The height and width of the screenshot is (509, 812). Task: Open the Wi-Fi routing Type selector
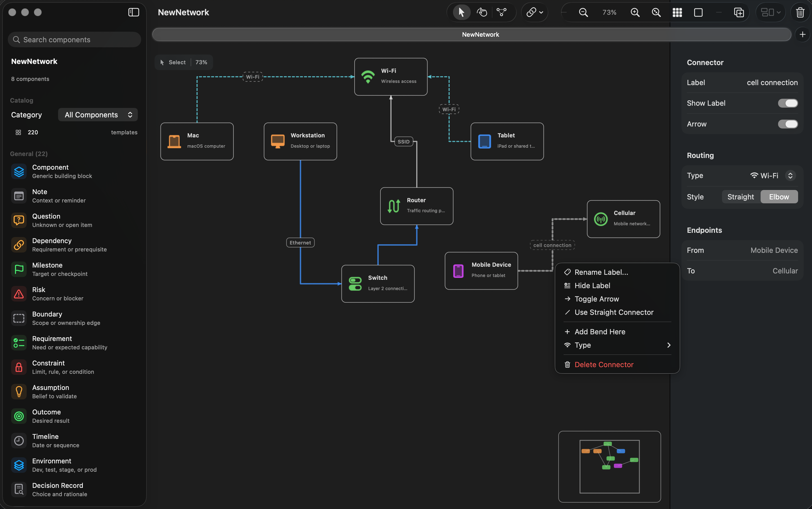click(x=773, y=176)
